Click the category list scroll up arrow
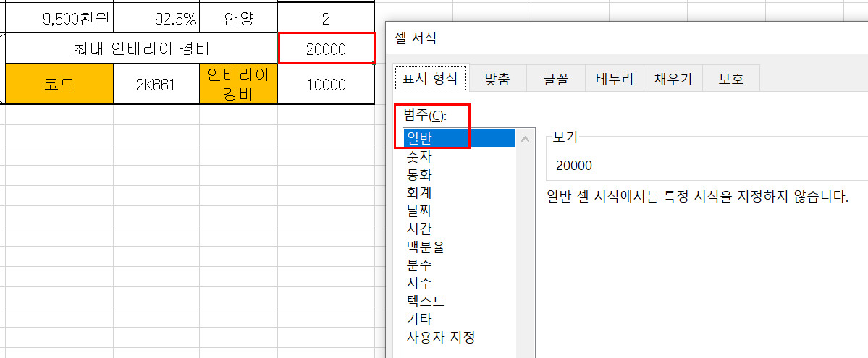 point(526,140)
